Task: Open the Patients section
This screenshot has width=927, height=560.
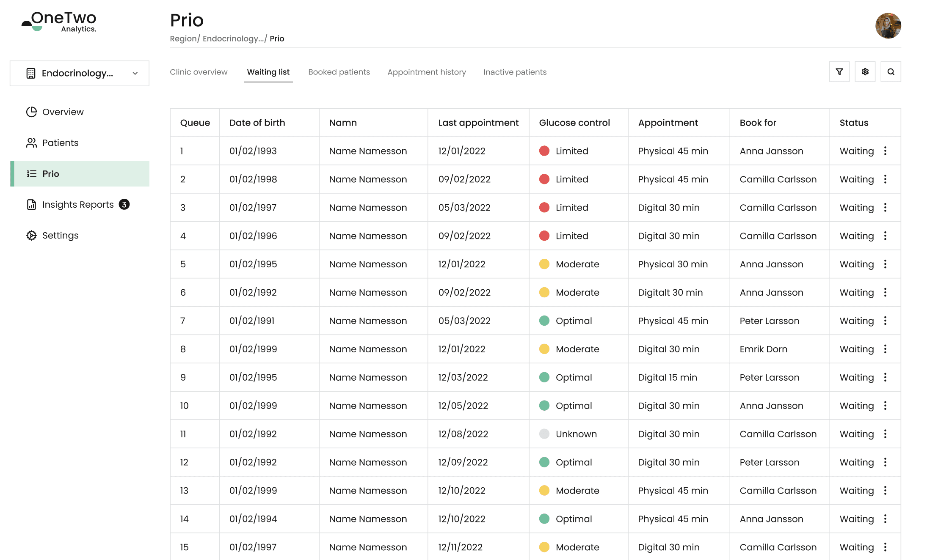Action: (60, 143)
